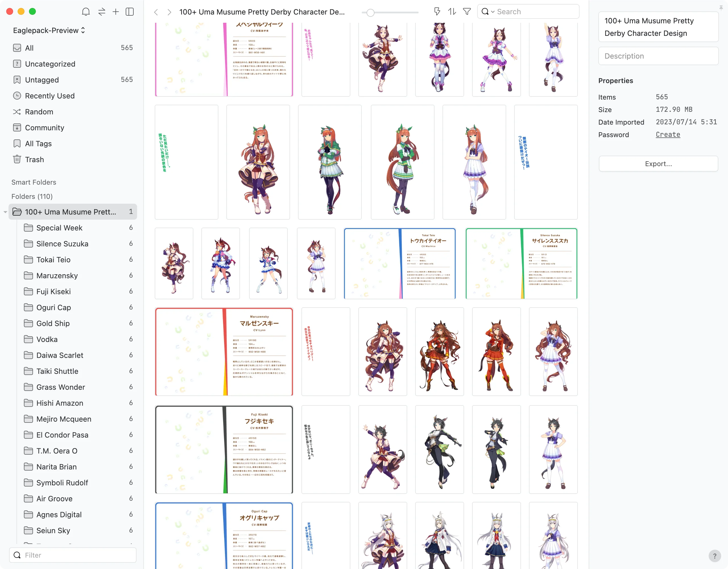Open Recently Used items
The width and height of the screenshot is (728, 569).
[x=73, y=96]
